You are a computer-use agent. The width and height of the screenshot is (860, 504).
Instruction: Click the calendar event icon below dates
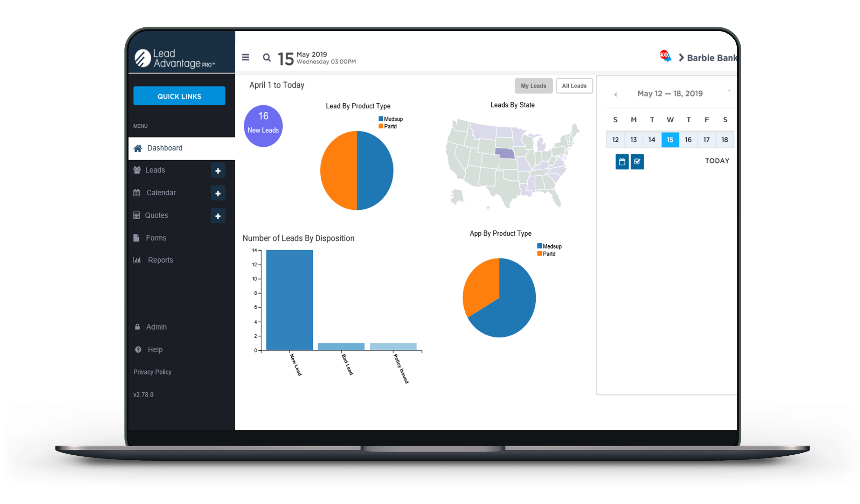(622, 161)
